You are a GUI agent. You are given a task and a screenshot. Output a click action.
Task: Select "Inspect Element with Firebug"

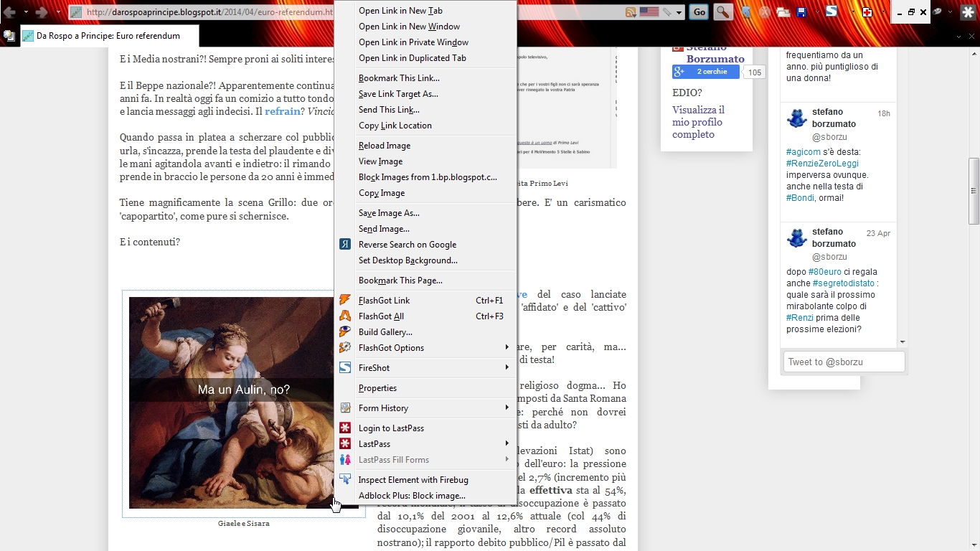coord(413,480)
